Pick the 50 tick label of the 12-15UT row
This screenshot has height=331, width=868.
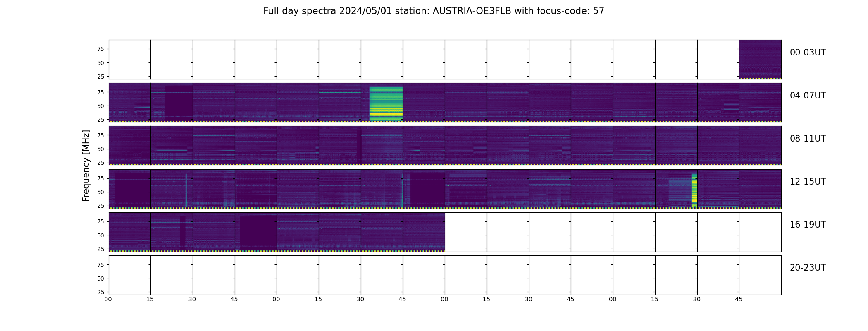[100, 192]
